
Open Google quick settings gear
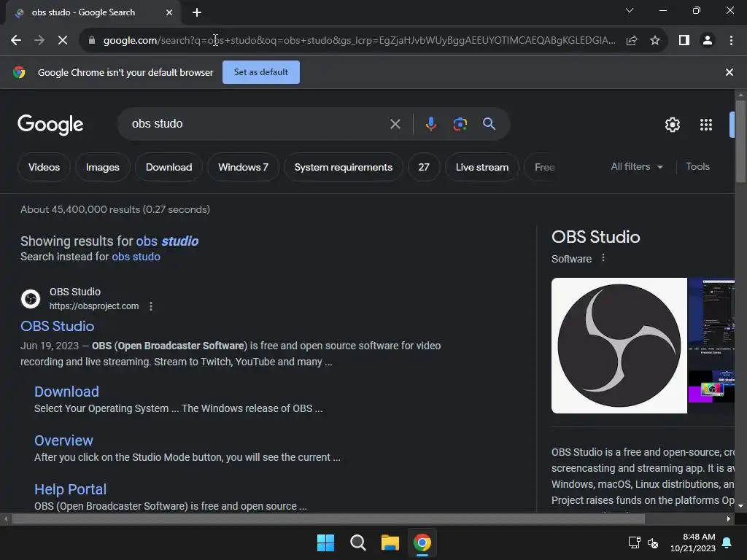point(672,125)
